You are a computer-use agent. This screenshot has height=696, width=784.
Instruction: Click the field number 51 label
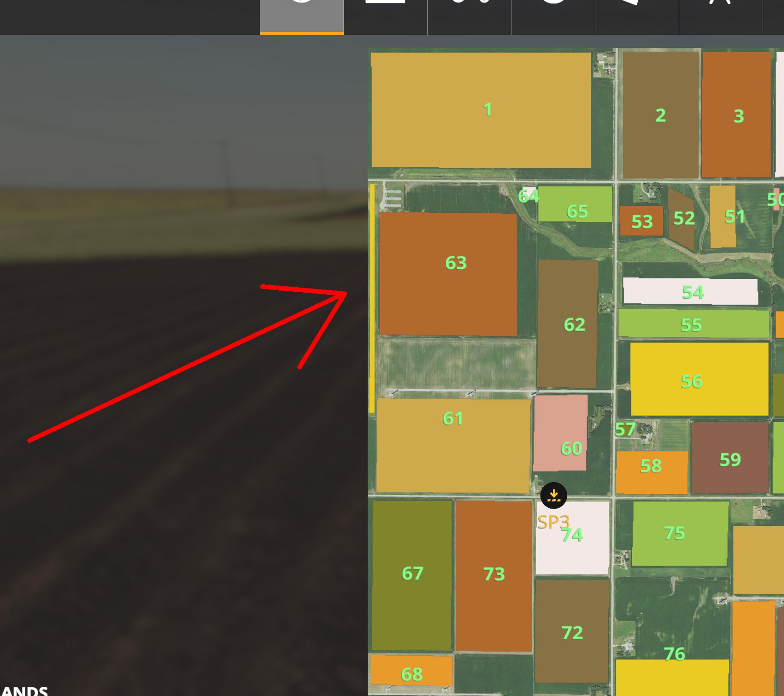[x=735, y=216]
